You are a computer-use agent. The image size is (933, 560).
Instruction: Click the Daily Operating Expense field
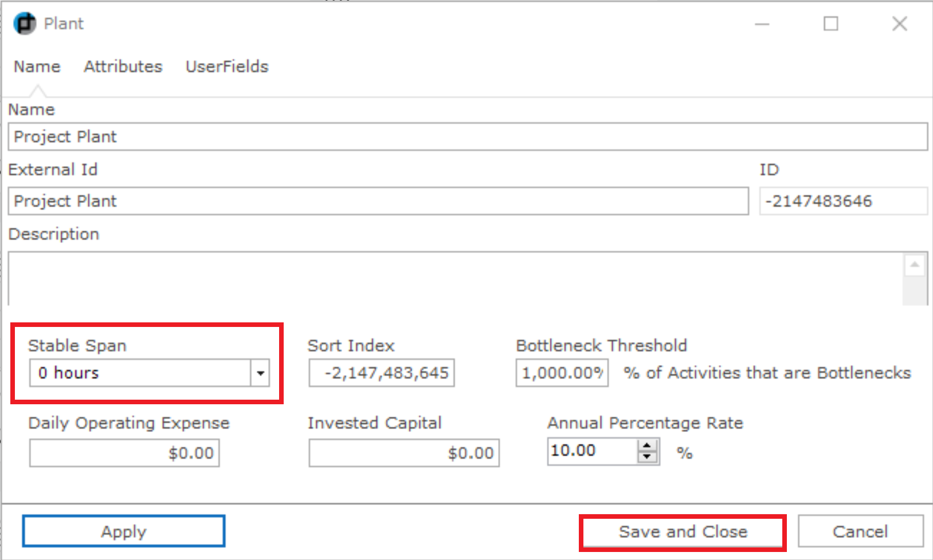tap(124, 453)
